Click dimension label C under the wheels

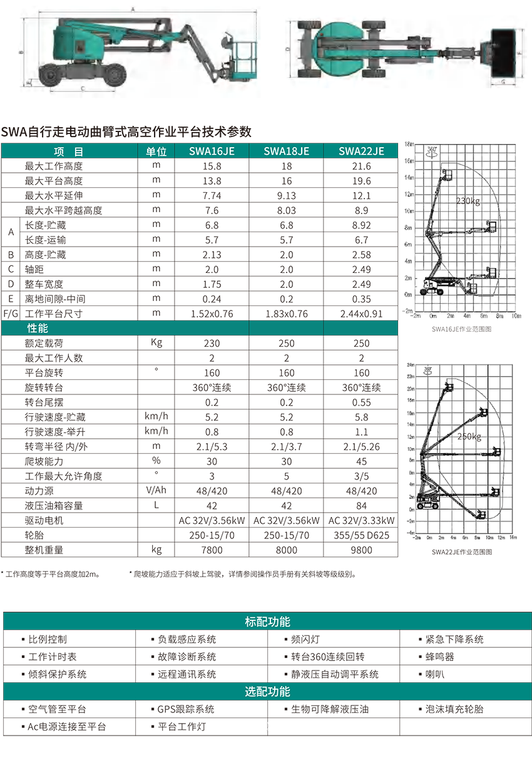click(x=83, y=89)
